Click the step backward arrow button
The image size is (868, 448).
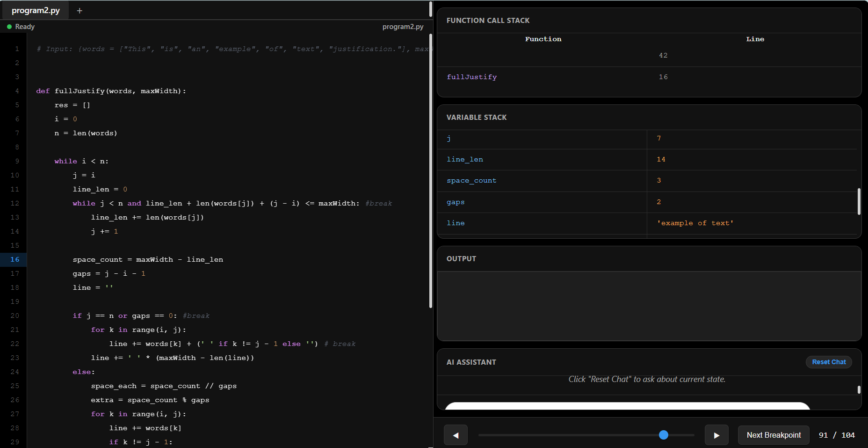pyautogui.click(x=456, y=435)
